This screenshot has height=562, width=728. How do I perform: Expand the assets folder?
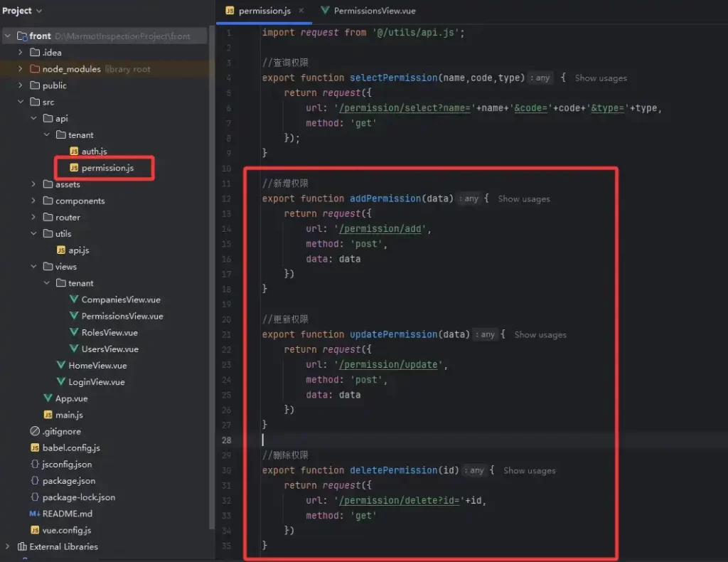pos(33,184)
